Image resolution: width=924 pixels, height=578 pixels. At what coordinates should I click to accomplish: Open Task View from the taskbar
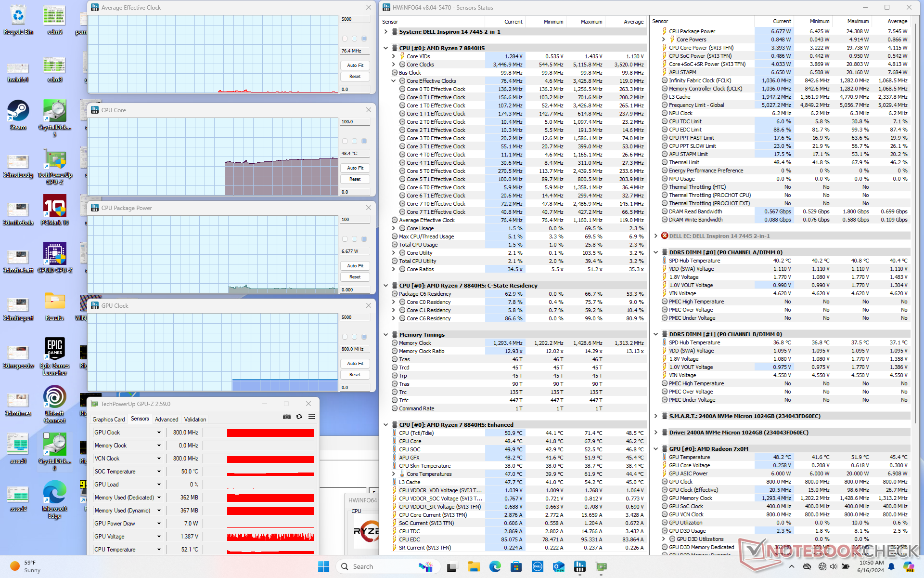pos(451,566)
